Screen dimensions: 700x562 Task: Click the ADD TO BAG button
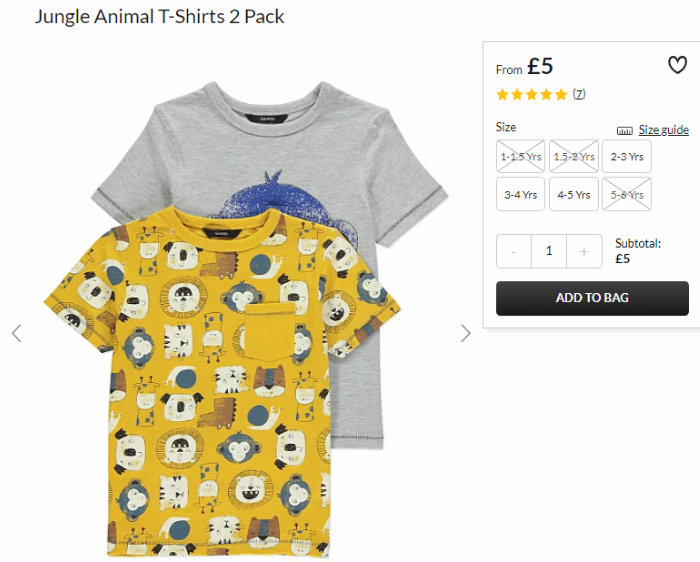click(x=592, y=298)
